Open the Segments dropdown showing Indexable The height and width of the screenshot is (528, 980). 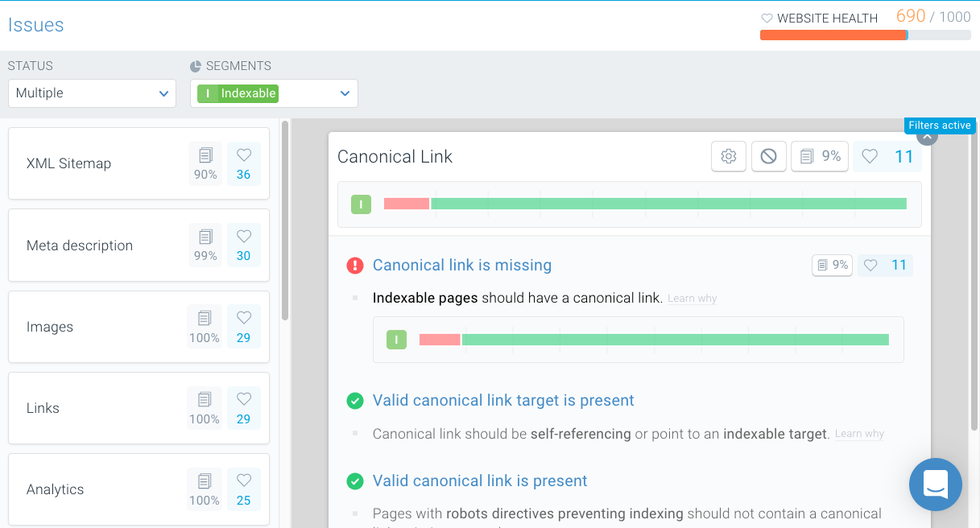click(x=274, y=93)
